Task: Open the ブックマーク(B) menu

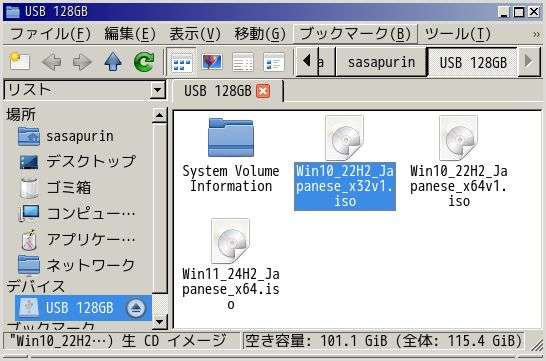Action: [x=355, y=34]
